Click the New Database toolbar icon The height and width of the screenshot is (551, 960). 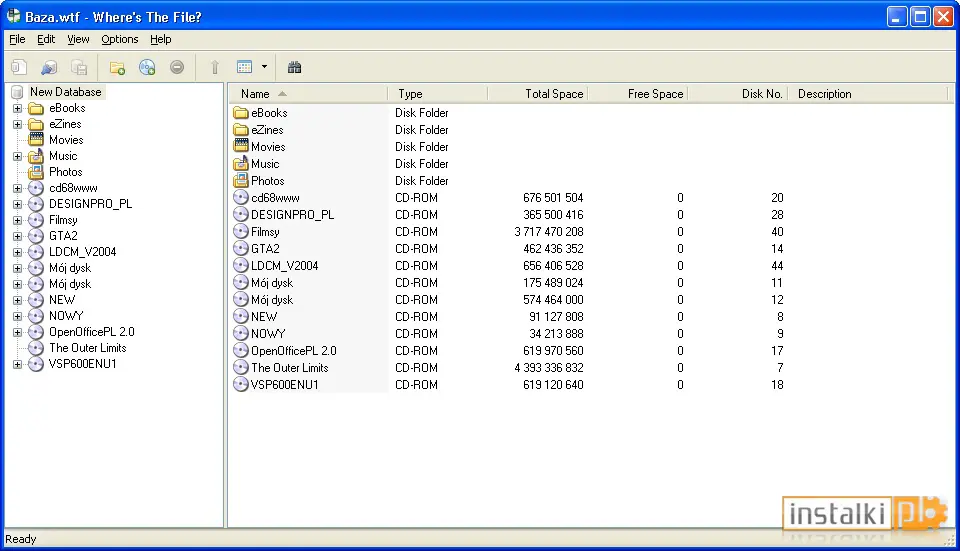(19, 67)
